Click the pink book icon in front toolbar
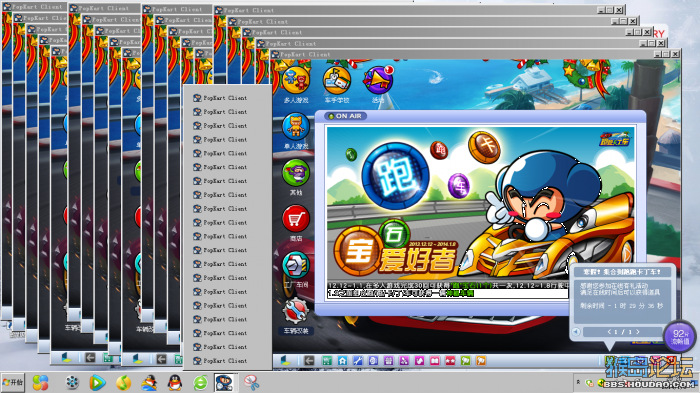 point(434,360)
